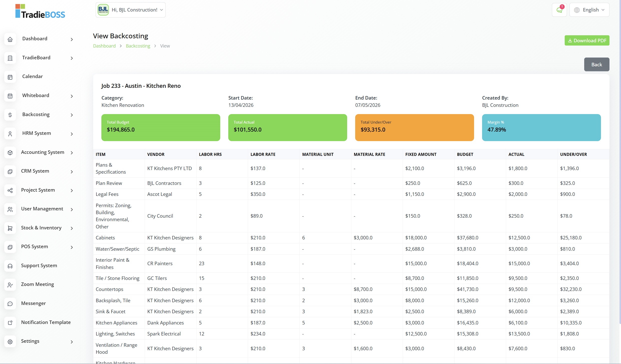The height and width of the screenshot is (364, 621).
Task: Click the Support System headset icon
Action: [10, 266]
